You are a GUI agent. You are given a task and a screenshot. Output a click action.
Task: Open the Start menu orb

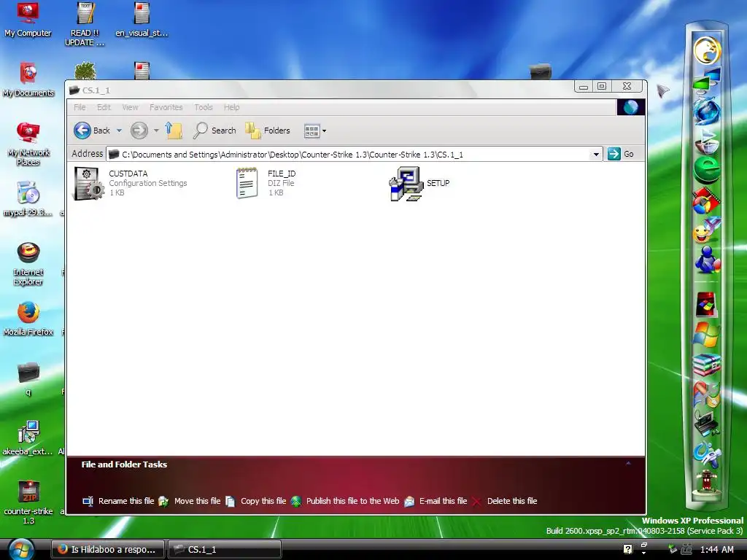21,549
